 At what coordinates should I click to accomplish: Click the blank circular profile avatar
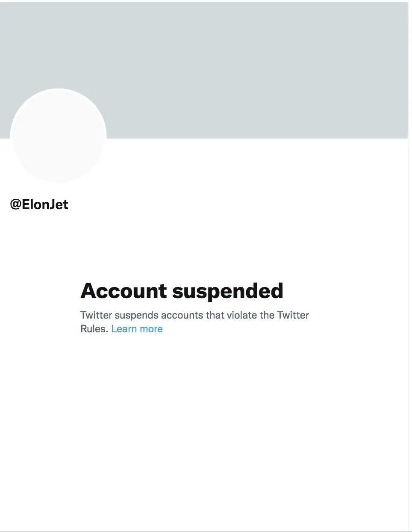point(59,136)
